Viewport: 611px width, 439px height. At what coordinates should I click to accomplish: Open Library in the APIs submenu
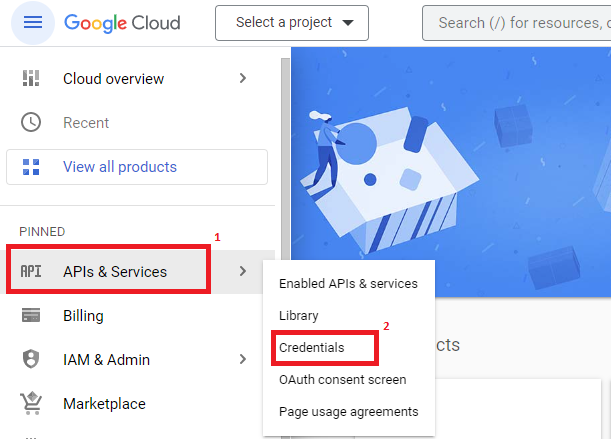click(298, 315)
